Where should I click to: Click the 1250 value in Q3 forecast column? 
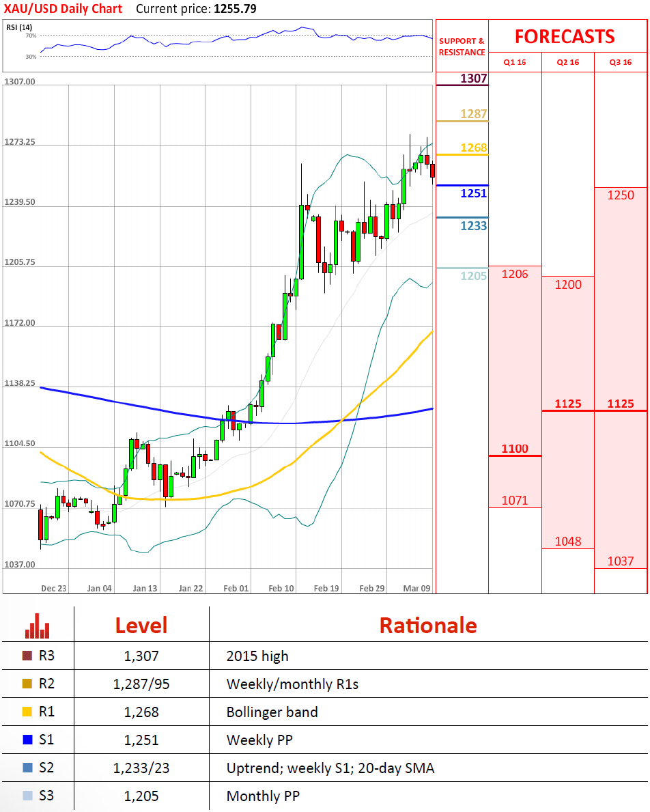tap(621, 195)
